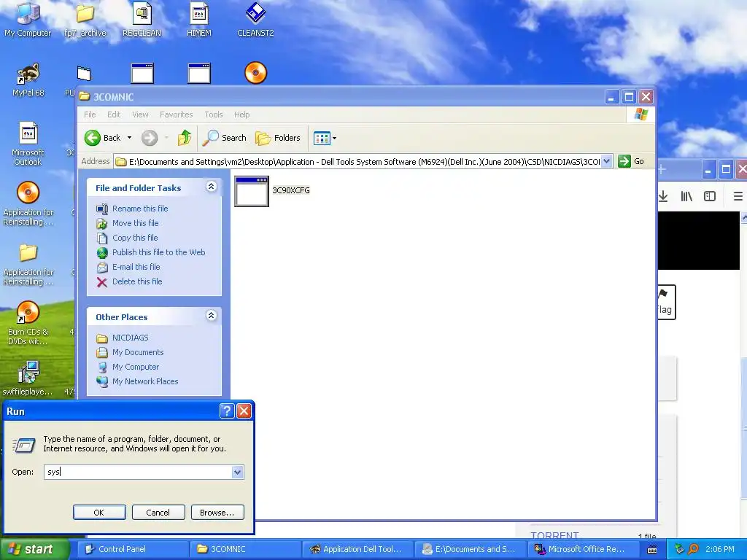The height and width of the screenshot is (560, 747).
Task: Switch to Control Panel taskbar button
Action: point(133,550)
